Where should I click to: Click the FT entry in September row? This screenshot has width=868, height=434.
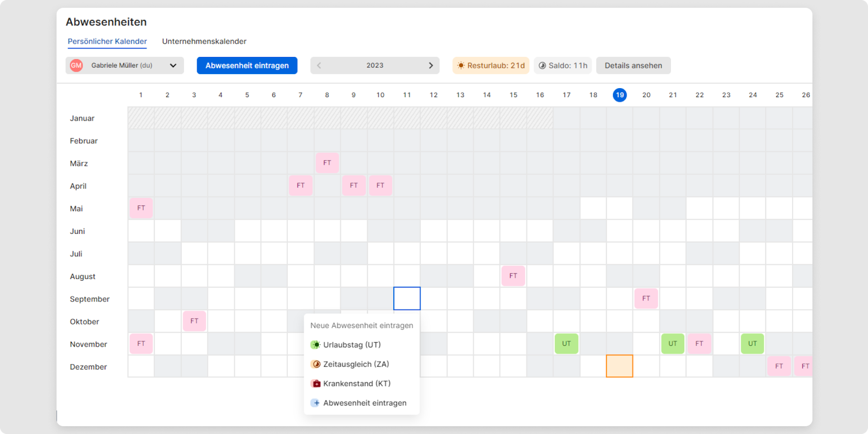point(646,298)
